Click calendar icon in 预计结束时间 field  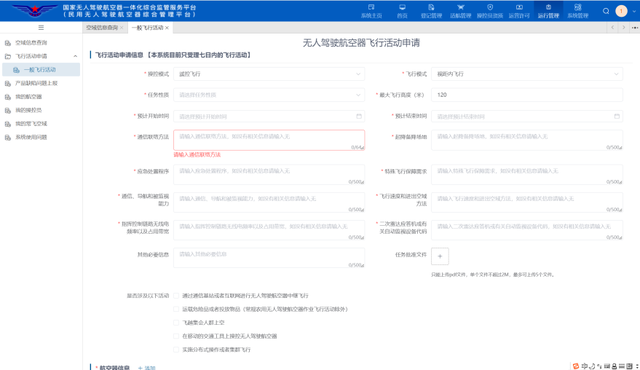pyautogui.click(x=617, y=116)
